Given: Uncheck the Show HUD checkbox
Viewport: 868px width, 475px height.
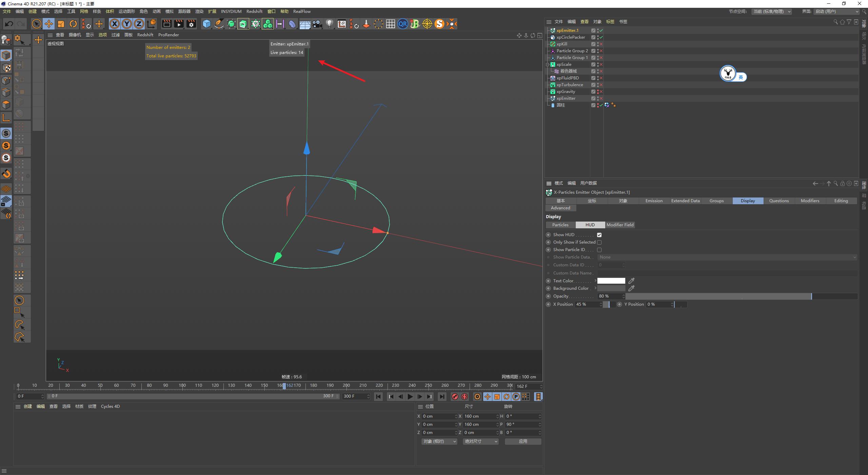Looking at the screenshot, I should [599, 234].
